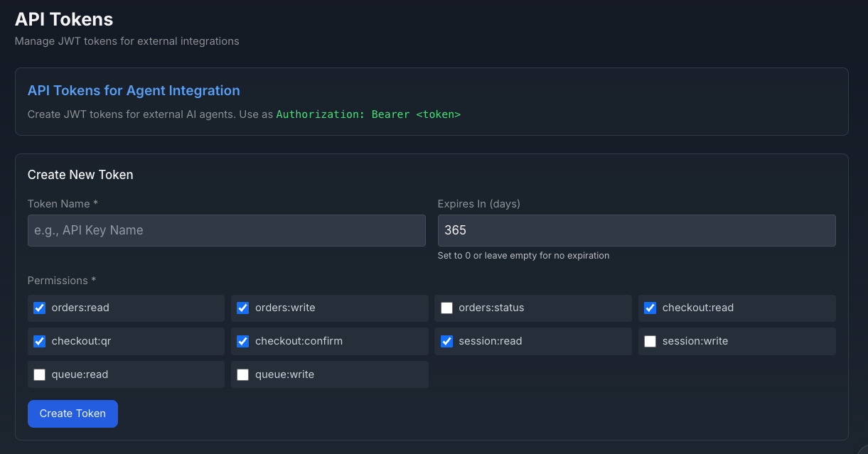
Task: Check the queue:read permission
Action: [x=40, y=374]
